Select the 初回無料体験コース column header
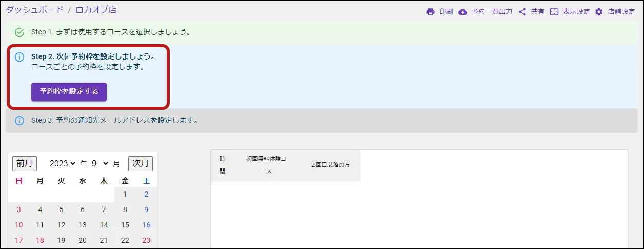Viewport: 644px width, 249px height. point(266,165)
